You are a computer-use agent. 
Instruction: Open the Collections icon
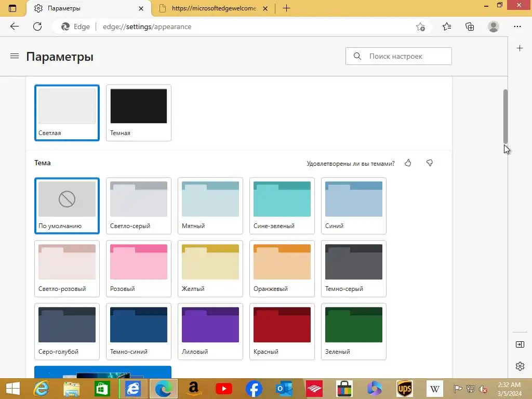click(x=470, y=26)
